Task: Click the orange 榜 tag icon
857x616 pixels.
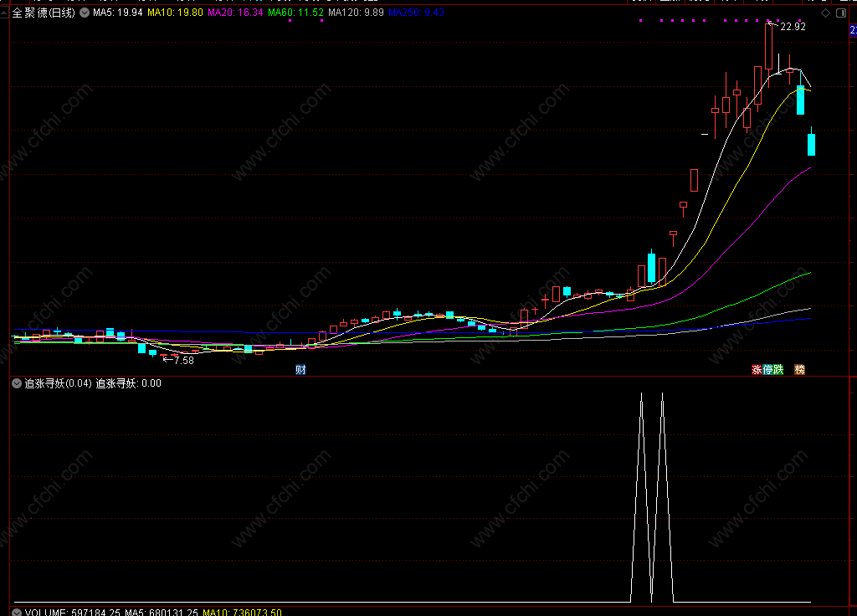Action: 799,369
